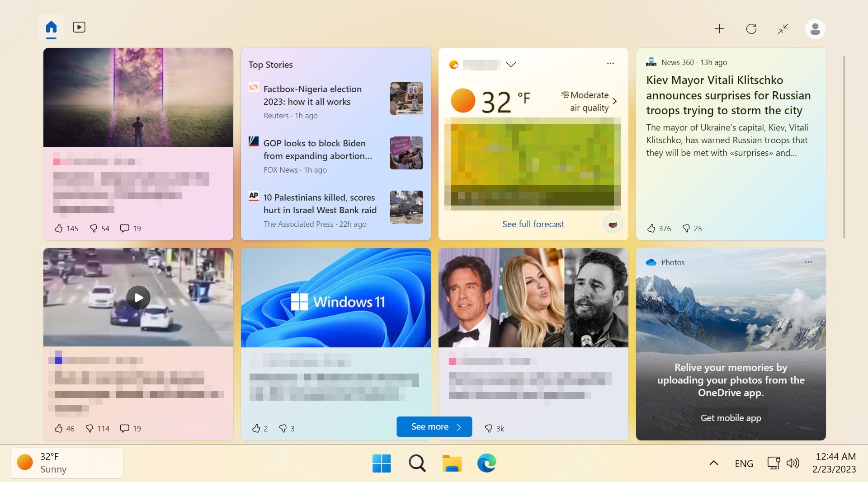Viewport: 868px width, 482px height.
Task: Show hidden system tray icons
Action: click(x=714, y=463)
